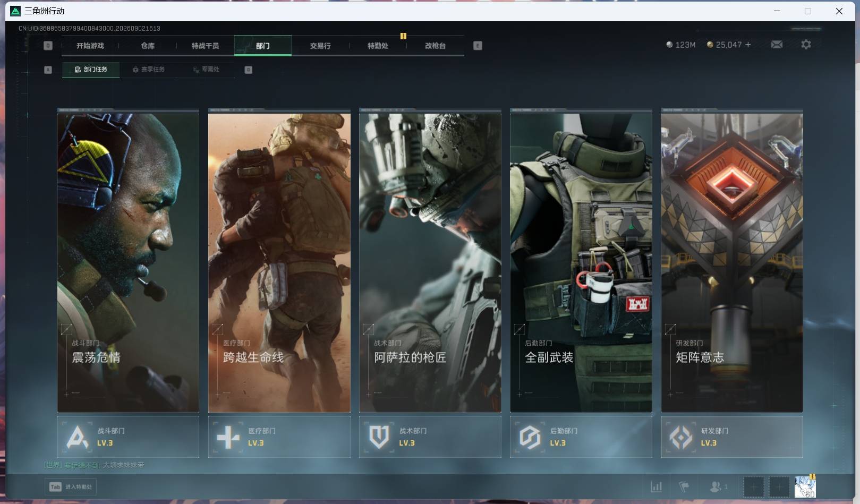Open the 特战干员 tab
Screen dimensions: 860x504
pyautogui.click(x=205, y=46)
